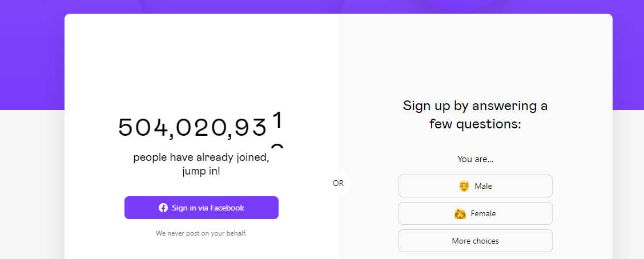The width and height of the screenshot is (644, 259).
Task: Click the woman emoji icon beside Female
Action: (460, 213)
